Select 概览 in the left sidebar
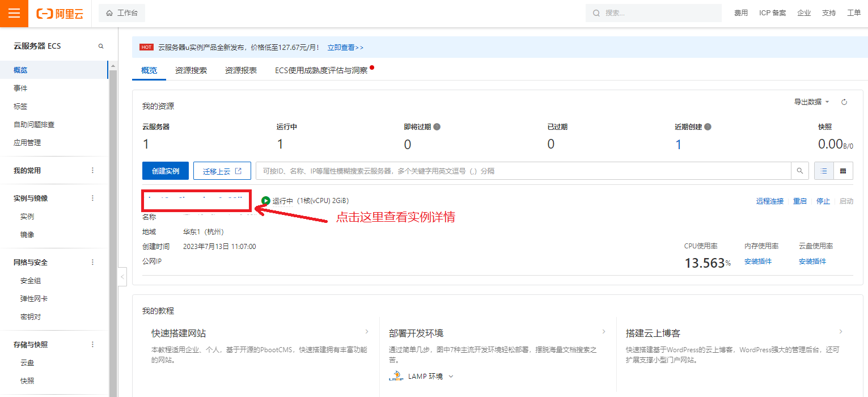The height and width of the screenshot is (397, 868). click(54, 70)
